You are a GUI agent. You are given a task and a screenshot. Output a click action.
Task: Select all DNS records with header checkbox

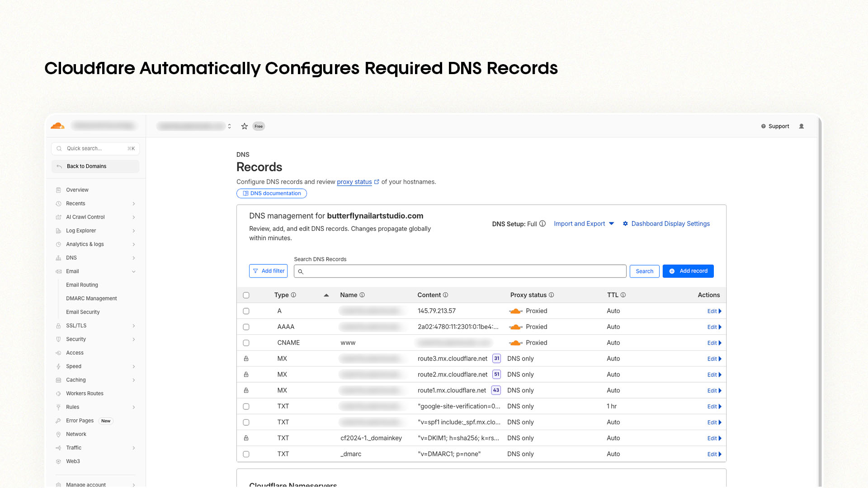pyautogui.click(x=246, y=295)
